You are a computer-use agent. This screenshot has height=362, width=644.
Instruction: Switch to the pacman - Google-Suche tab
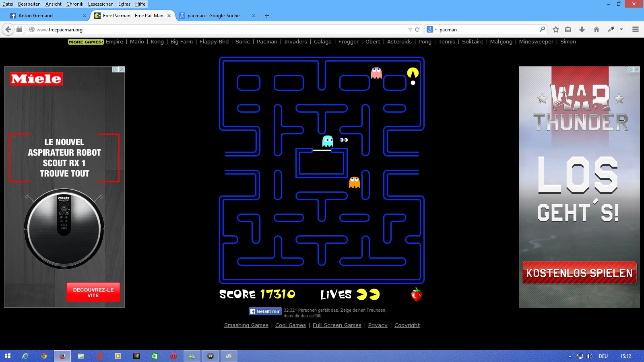pyautogui.click(x=213, y=16)
